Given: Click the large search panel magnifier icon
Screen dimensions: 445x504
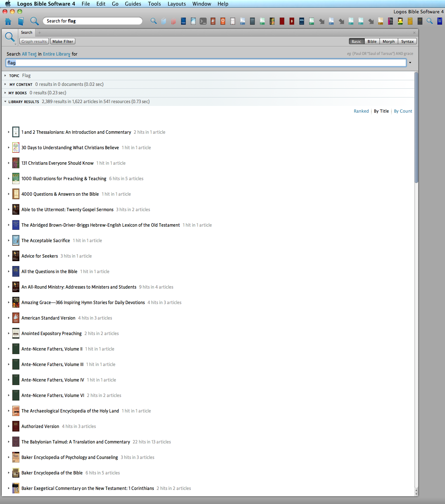Looking at the screenshot, I should 10,37.
